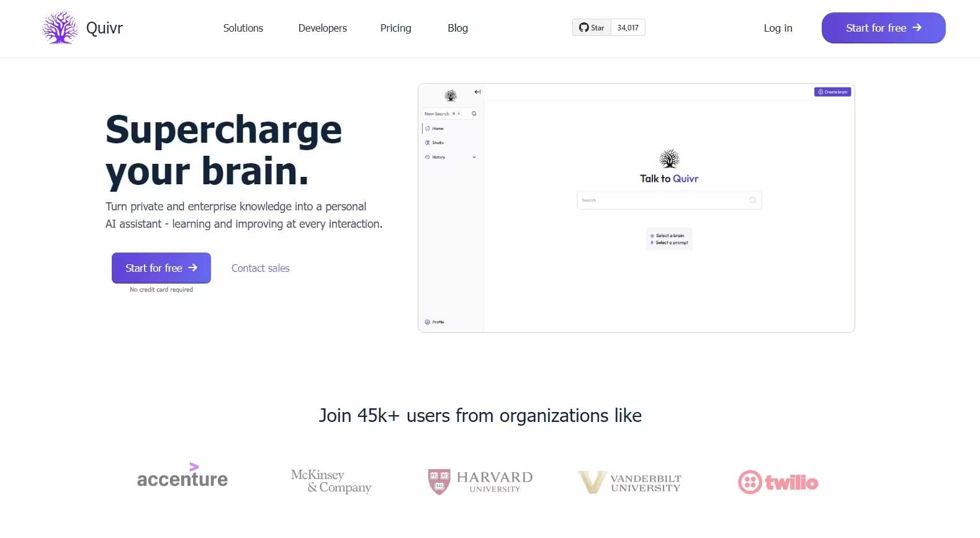Click the collapse sidebar arrow in app preview
Viewport: 980px width, 538px height.
pos(477,92)
